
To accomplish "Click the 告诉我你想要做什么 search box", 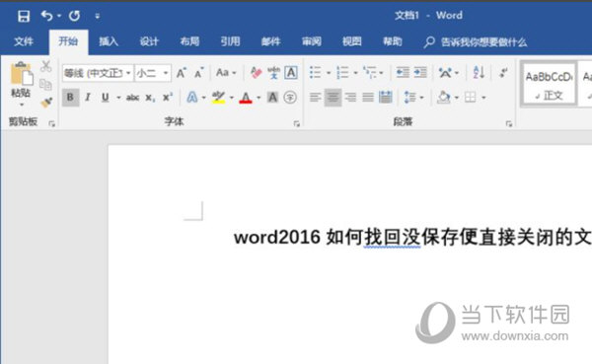I will click(476, 41).
